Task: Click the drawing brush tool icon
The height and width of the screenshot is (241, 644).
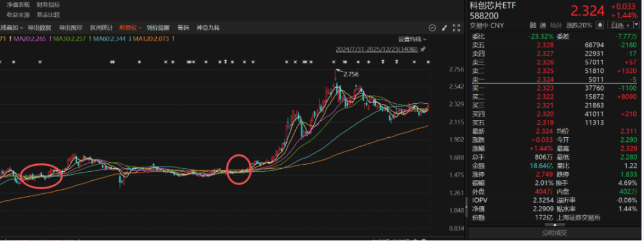Action: 444,27
